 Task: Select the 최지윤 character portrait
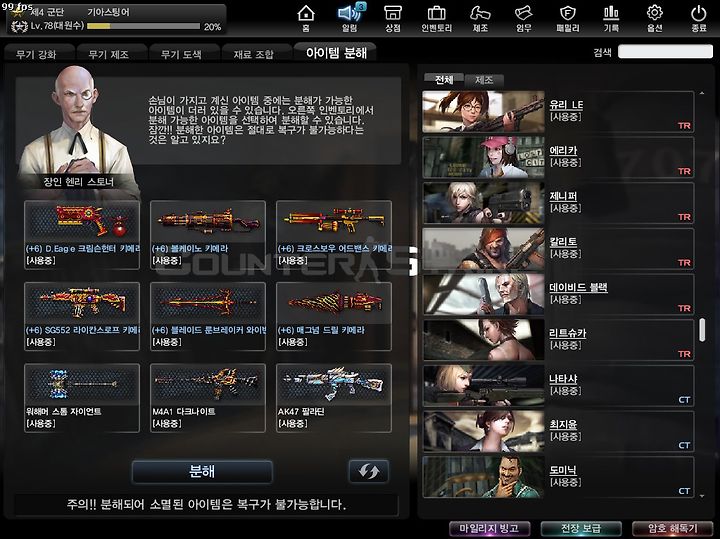483,431
